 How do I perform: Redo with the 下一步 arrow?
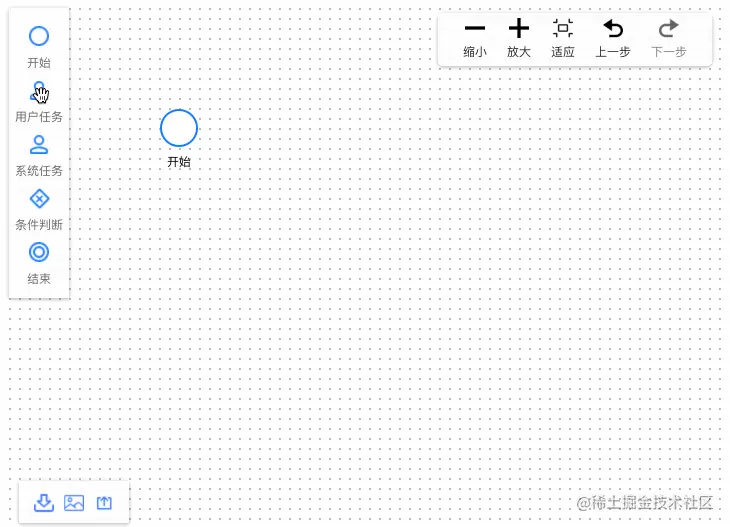coord(669,28)
